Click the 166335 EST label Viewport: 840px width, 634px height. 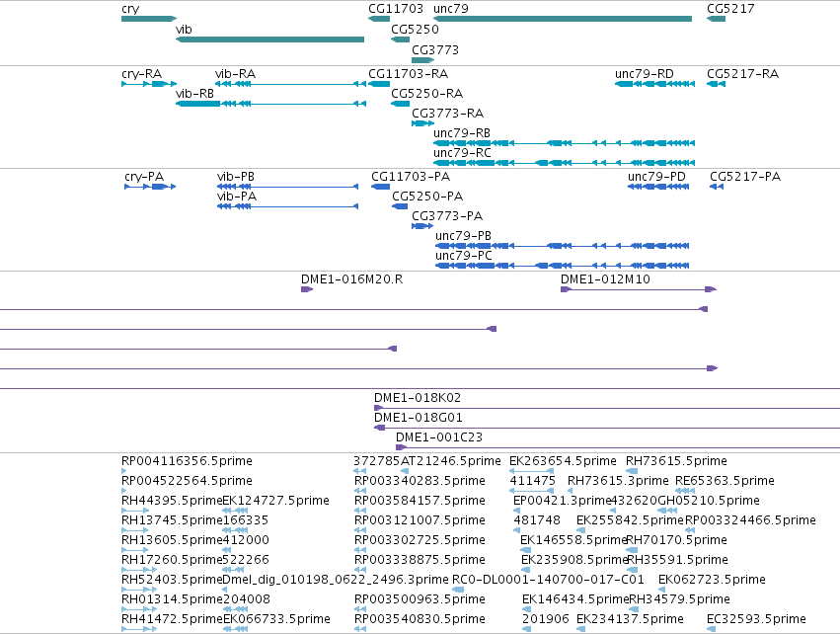pos(246,520)
